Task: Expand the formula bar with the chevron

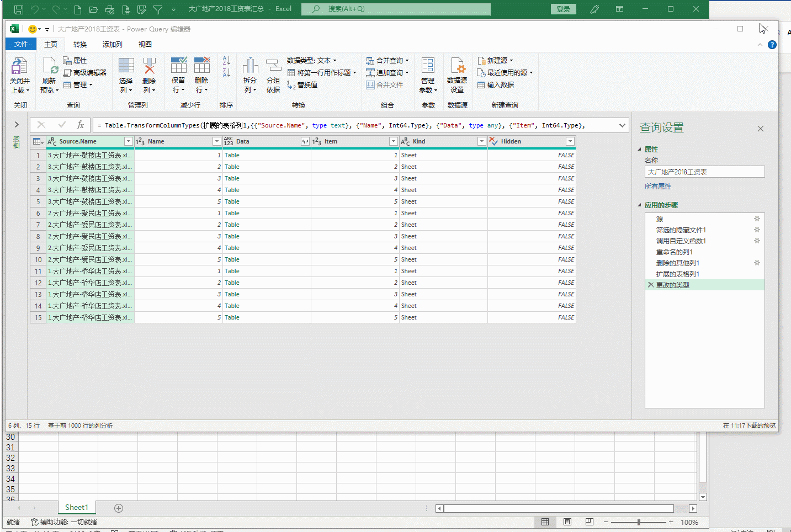Action: (x=622, y=125)
